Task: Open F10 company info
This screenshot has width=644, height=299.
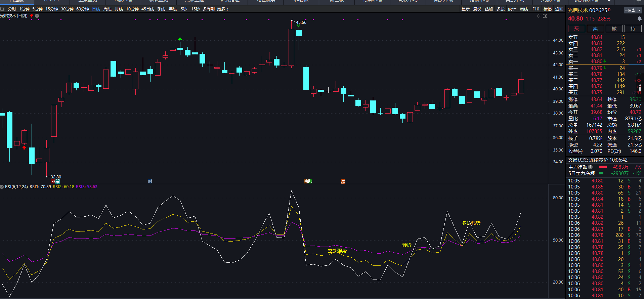Action: point(536,9)
